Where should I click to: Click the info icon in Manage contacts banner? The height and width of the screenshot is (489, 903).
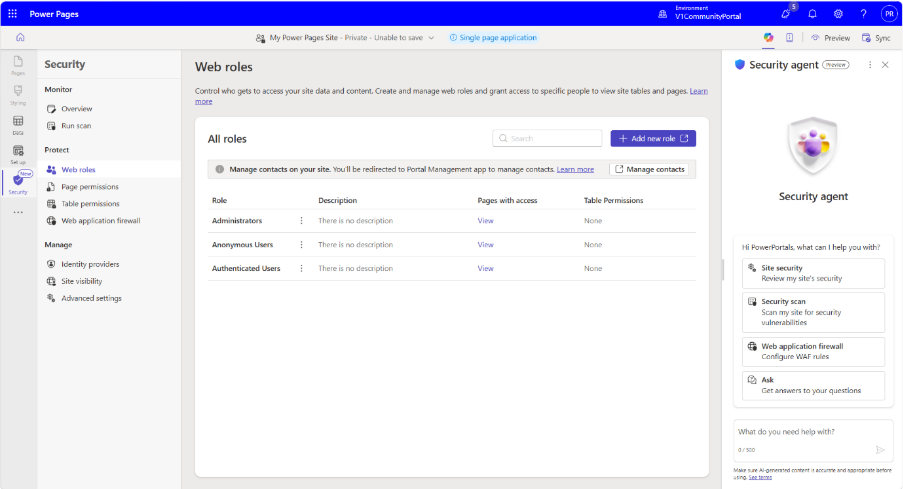219,169
